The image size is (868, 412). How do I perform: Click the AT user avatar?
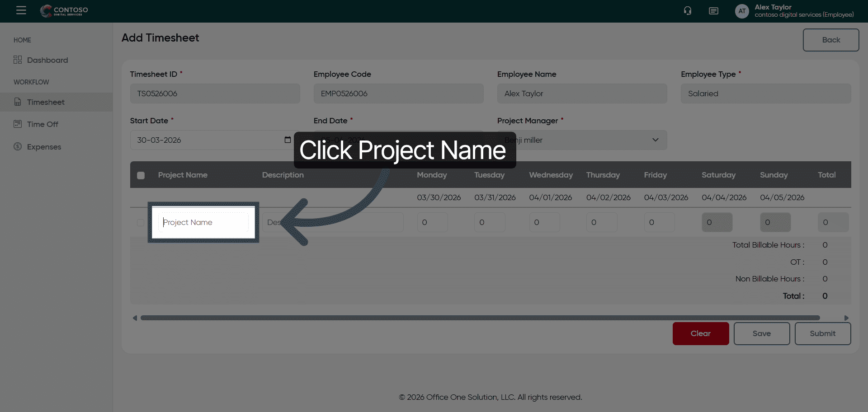(742, 11)
